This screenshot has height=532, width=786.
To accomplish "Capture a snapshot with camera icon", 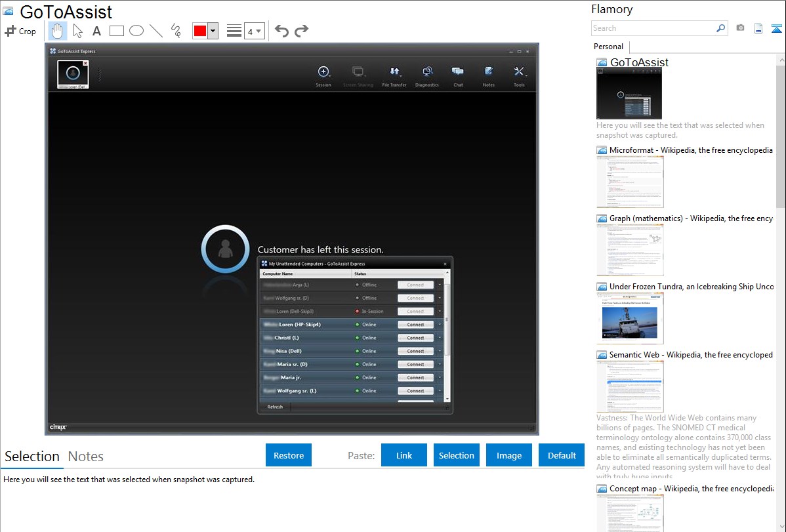I will (x=740, y=28).
